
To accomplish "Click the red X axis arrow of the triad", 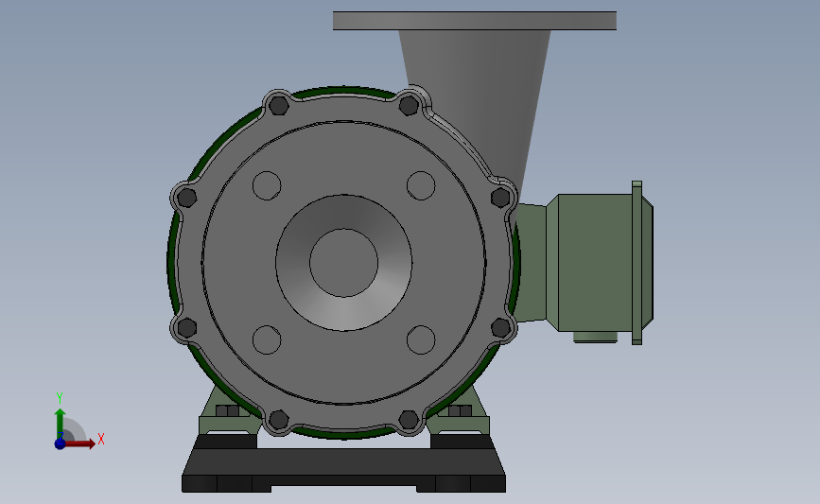I will (79, 443).
